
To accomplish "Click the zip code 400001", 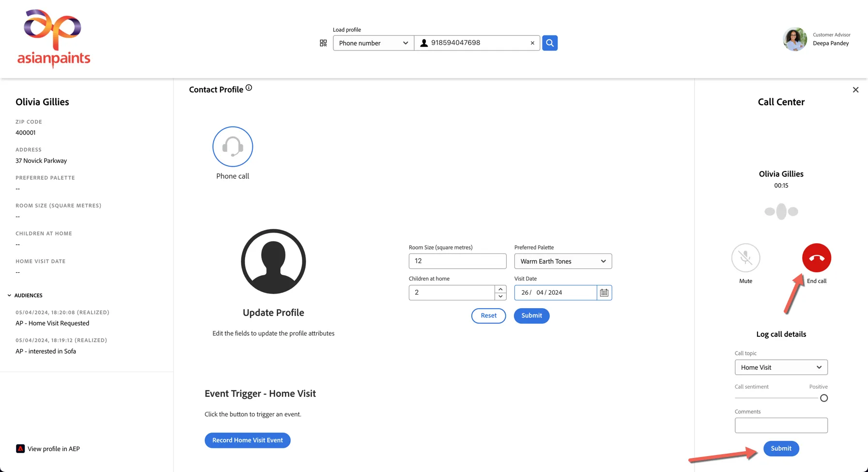I will (25, 133).
